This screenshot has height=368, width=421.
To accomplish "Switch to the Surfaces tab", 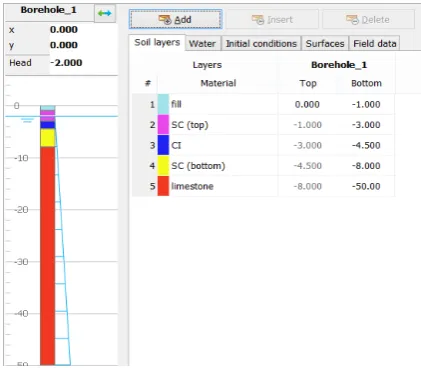I will pyautogui.click(x=325, y=44).
